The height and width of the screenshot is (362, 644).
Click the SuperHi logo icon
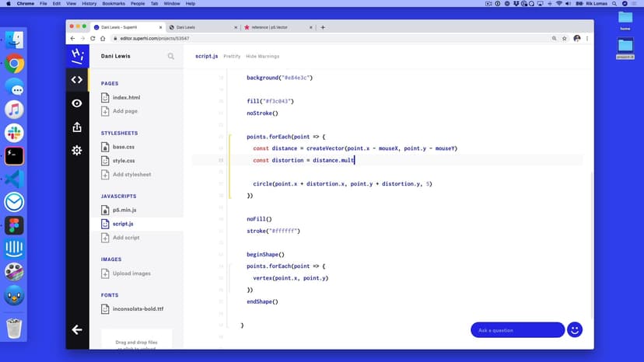76,56
